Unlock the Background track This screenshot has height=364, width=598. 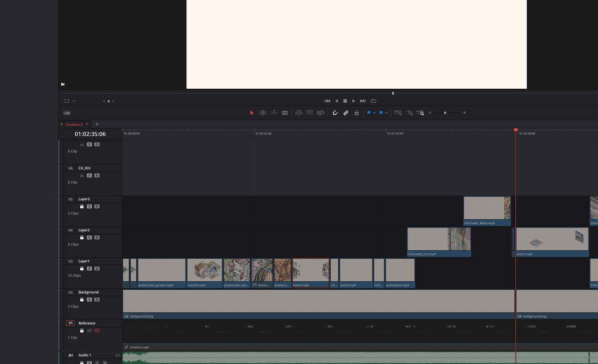(82, 300)
